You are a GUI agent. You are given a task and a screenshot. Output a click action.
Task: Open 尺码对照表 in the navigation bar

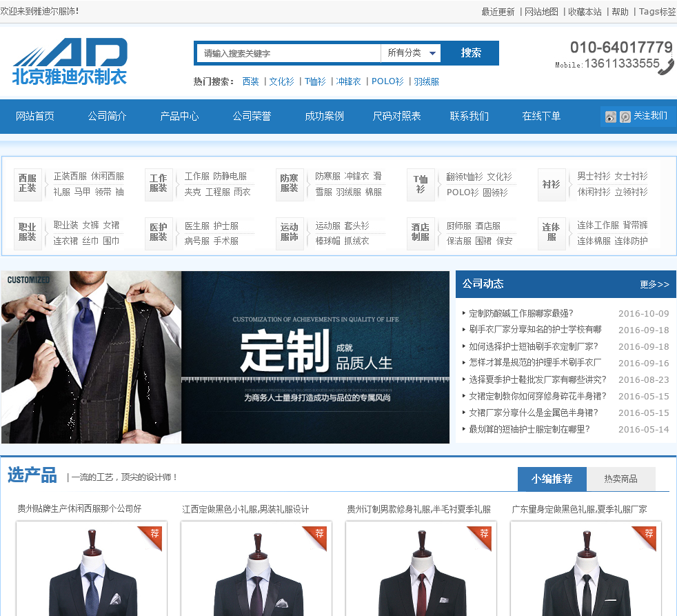pos(397,116)
